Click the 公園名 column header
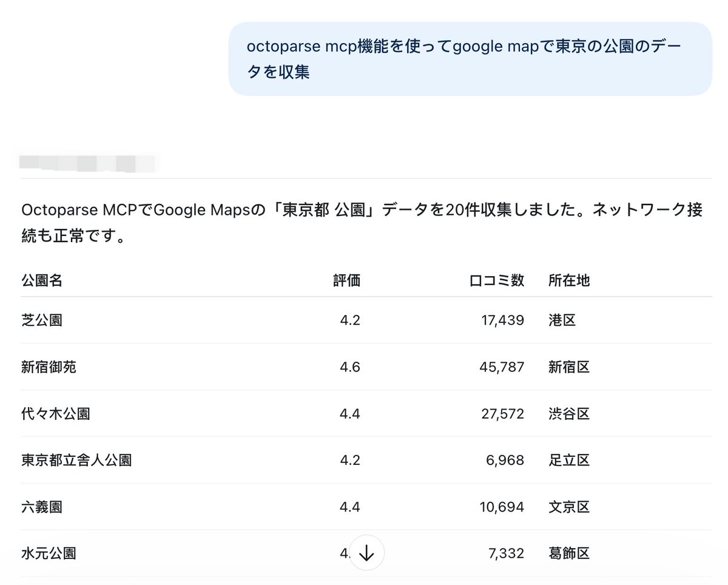The image size is (728, 585). pos(42,280)
